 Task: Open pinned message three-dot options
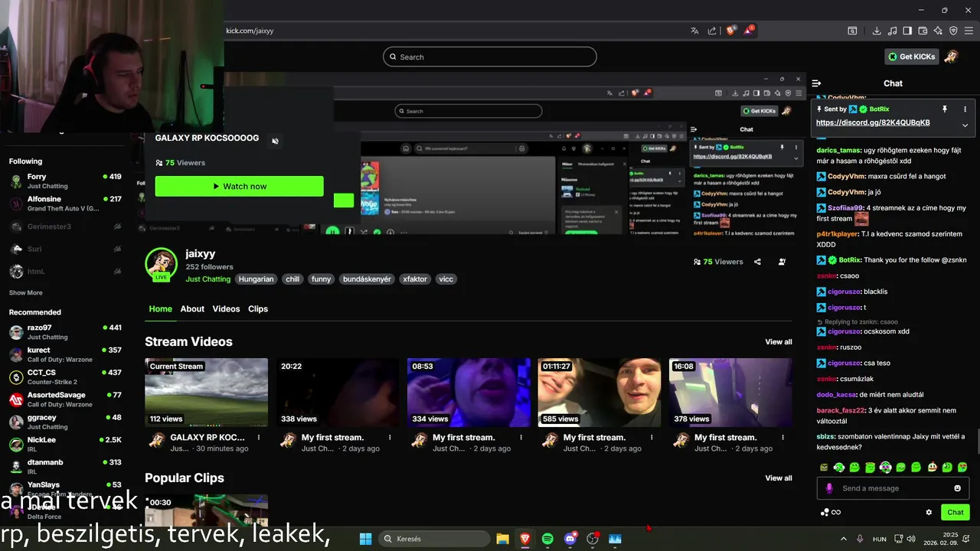click(x=965, y=109)
